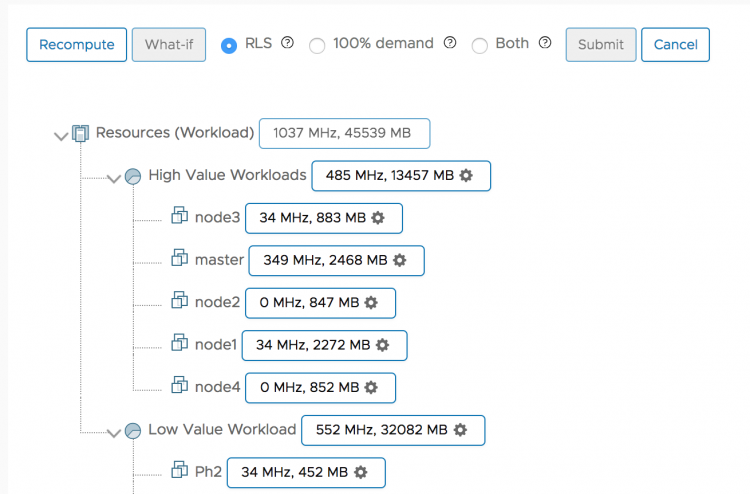This screenshot has width=750, height=494.
Task: Open node1 resource settings gear
Action: click(382, 345)
